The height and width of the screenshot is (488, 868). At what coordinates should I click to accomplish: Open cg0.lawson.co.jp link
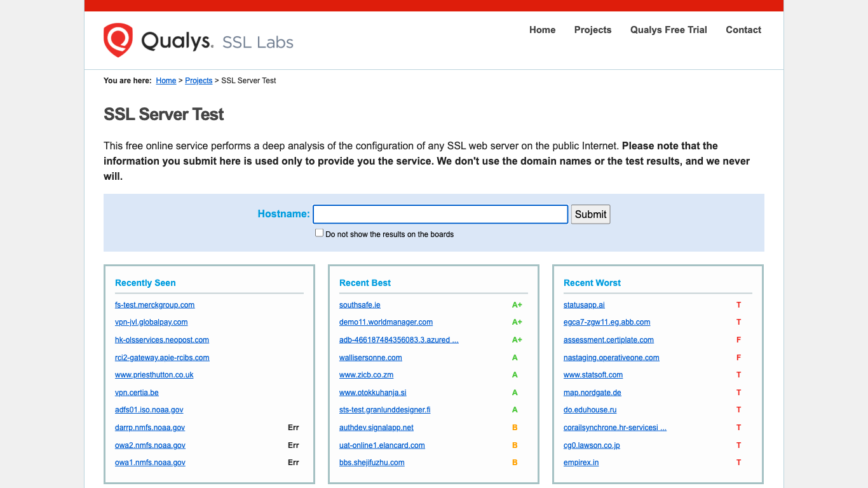tap(592, 445)
